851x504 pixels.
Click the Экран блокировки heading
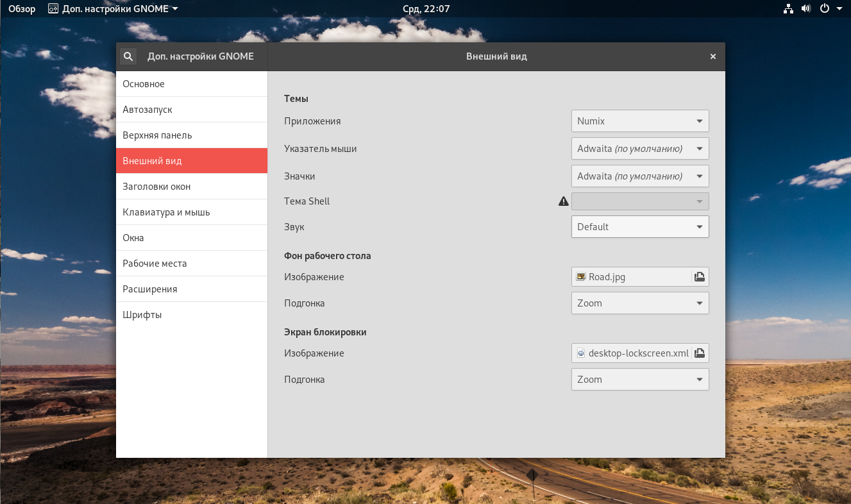pyautogui.click(x=325, y=332)
